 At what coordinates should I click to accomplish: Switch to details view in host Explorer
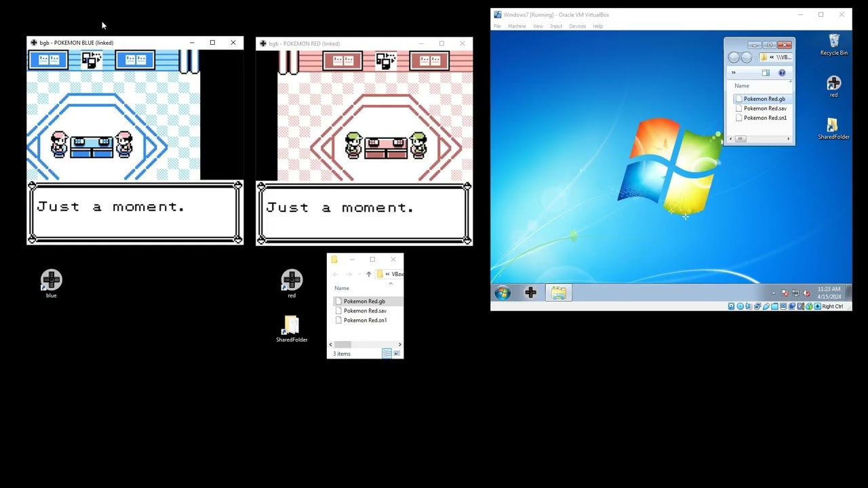coord(387,353)
